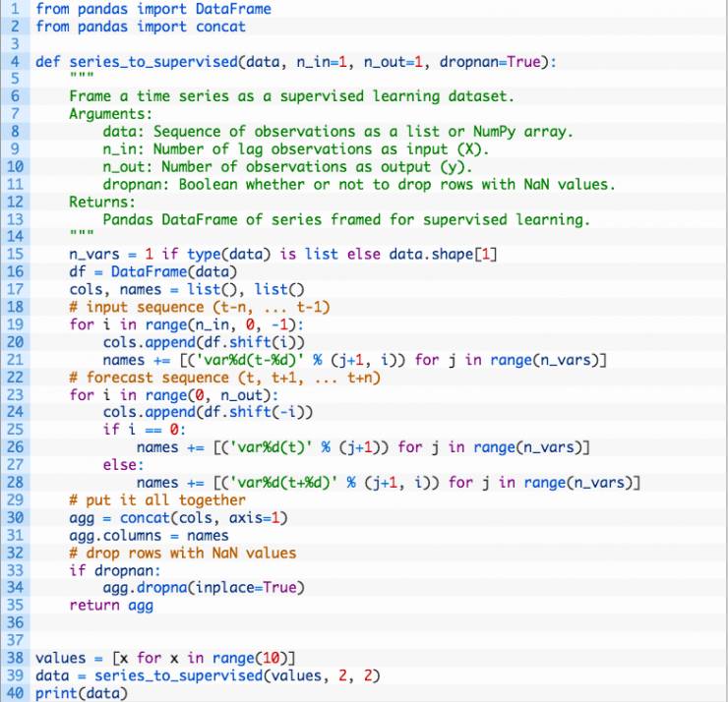Click the '# forecast sequence' comment
Image resolution: width=728 pixels, height=702 pixels.
(x=224, y=378)
